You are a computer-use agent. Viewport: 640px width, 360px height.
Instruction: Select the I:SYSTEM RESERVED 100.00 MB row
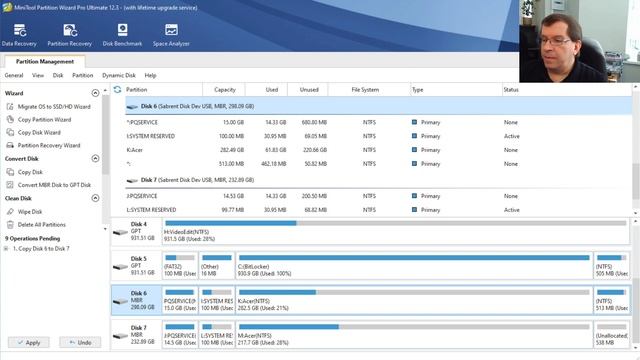click(x=378, y=136)
